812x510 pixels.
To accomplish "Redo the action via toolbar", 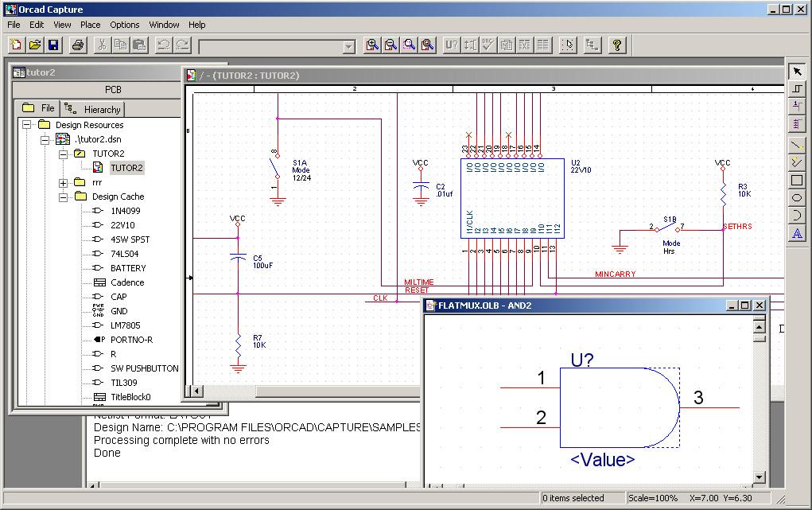I will tap(182, 45).
